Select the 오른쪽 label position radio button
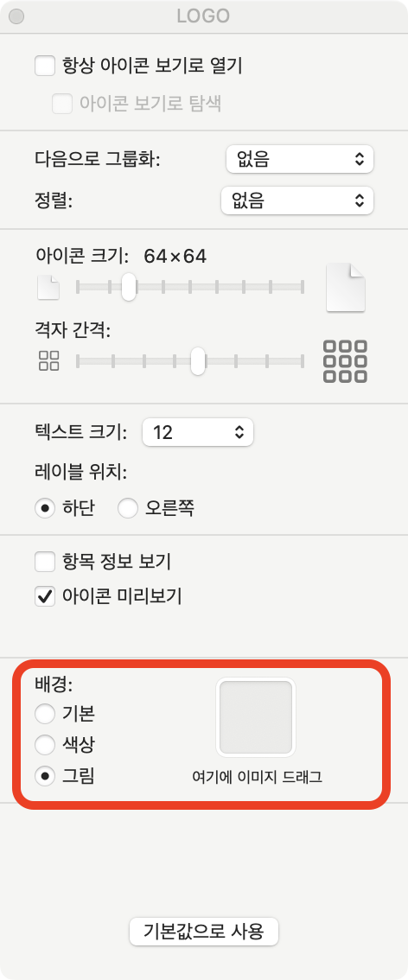The width and height of the screenshot is (408, 980). (x=127, y=508)
